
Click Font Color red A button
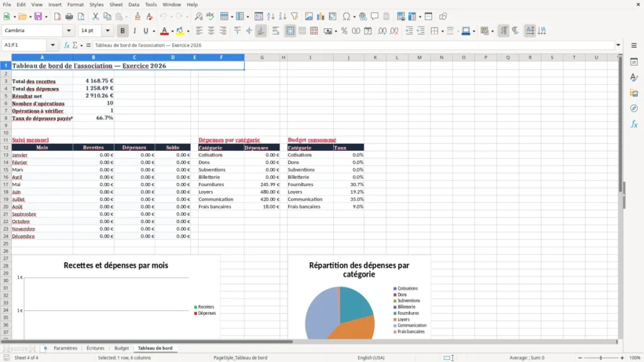click(x=164, y=31)
